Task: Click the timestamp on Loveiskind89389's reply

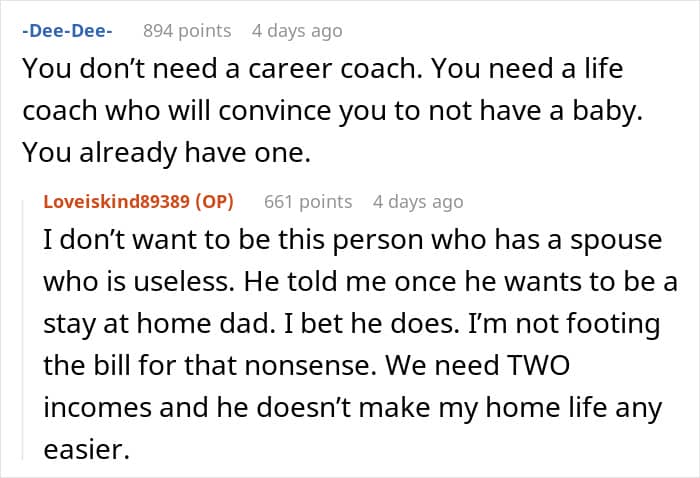Action: click(x=418, y=201)
